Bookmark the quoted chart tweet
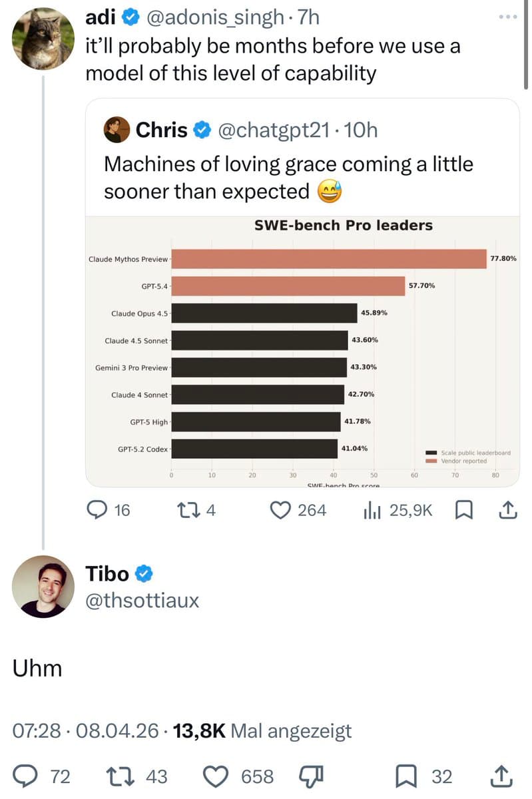Screen dimensions: 532x799 (x=465, y=509)
